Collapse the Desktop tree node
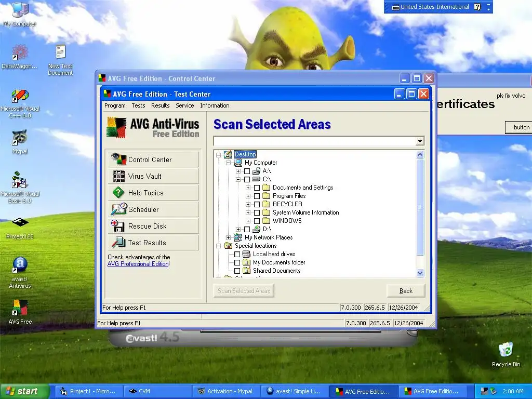 219,155
